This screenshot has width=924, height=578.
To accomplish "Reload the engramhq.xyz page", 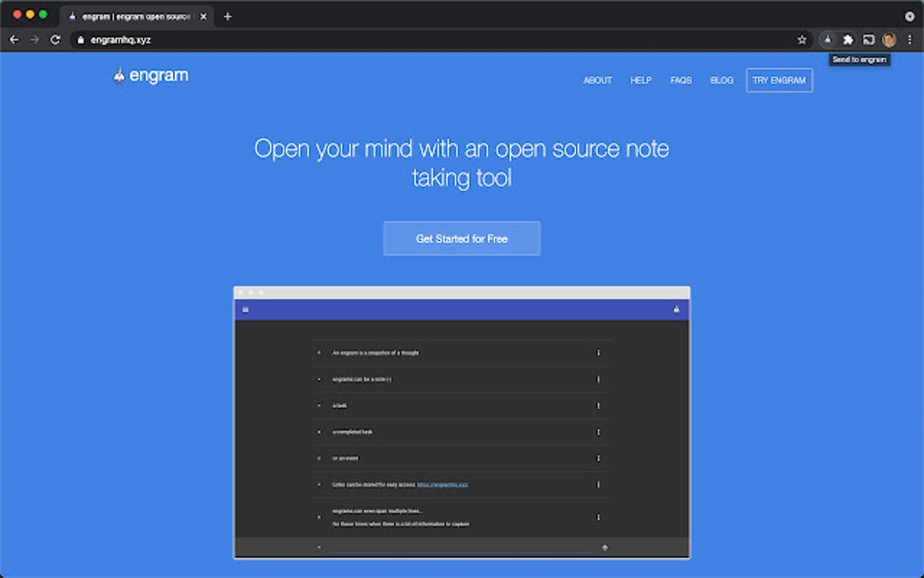I will (55, 40).
